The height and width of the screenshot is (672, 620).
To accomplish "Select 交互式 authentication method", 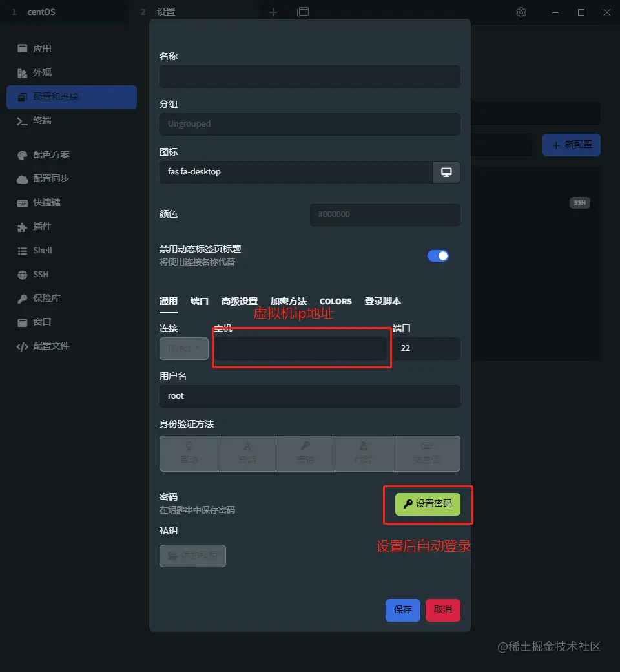I will [x=426, y=454].
